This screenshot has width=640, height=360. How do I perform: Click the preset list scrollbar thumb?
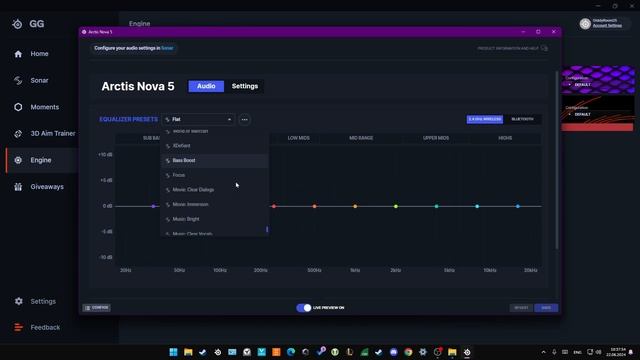pos(267,229)
